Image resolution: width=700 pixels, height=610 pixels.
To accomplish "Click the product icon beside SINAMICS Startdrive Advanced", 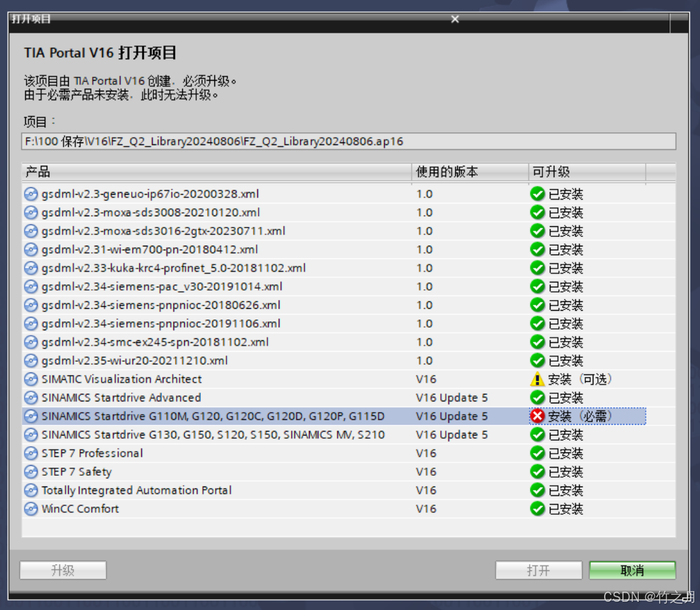I will click(x=31, y=398).
